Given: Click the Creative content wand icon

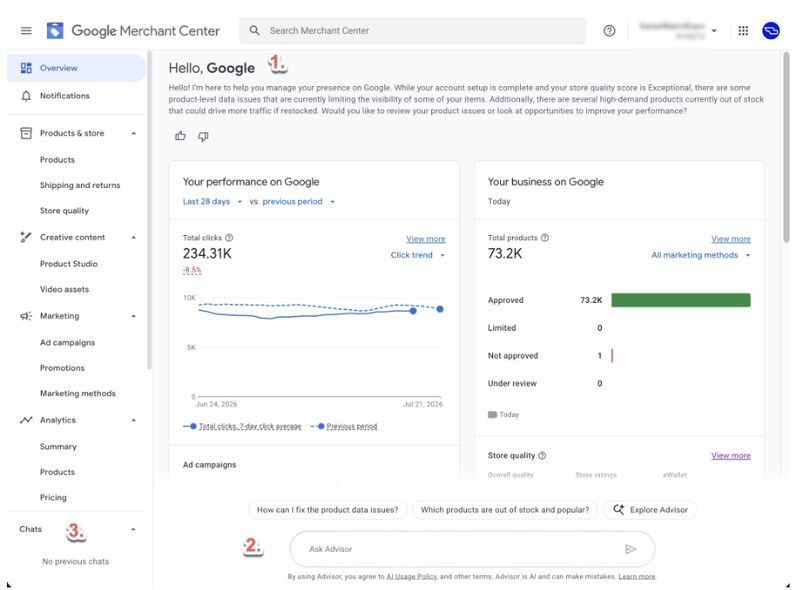Looking at the screenshot, I should 26,237.
